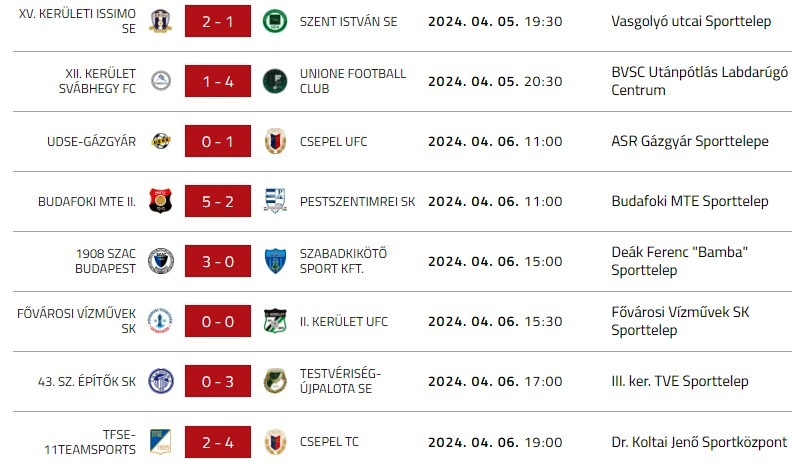Open the 0 - 0 match score
Viewport: 792px width, 465px height.
pos(217,321)
